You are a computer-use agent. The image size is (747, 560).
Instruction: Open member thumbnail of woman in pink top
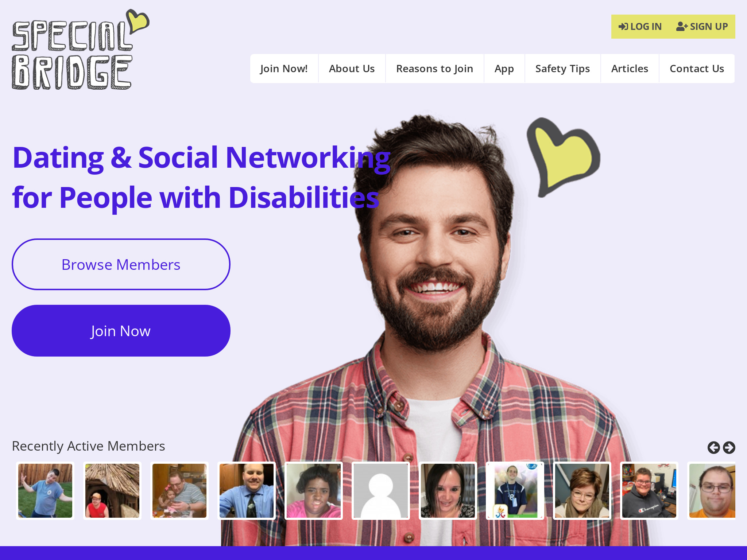coord(314,491)
